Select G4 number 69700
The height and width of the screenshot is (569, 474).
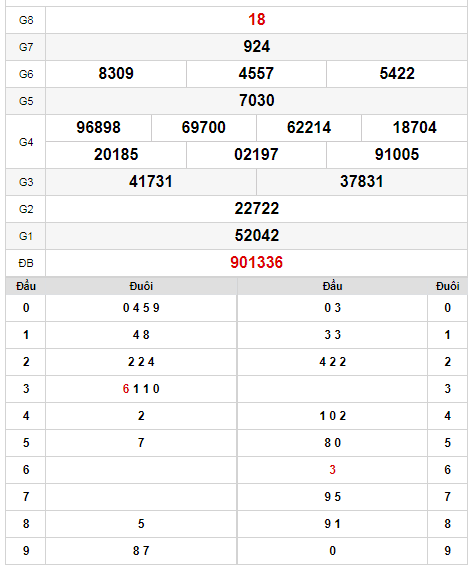204,127
